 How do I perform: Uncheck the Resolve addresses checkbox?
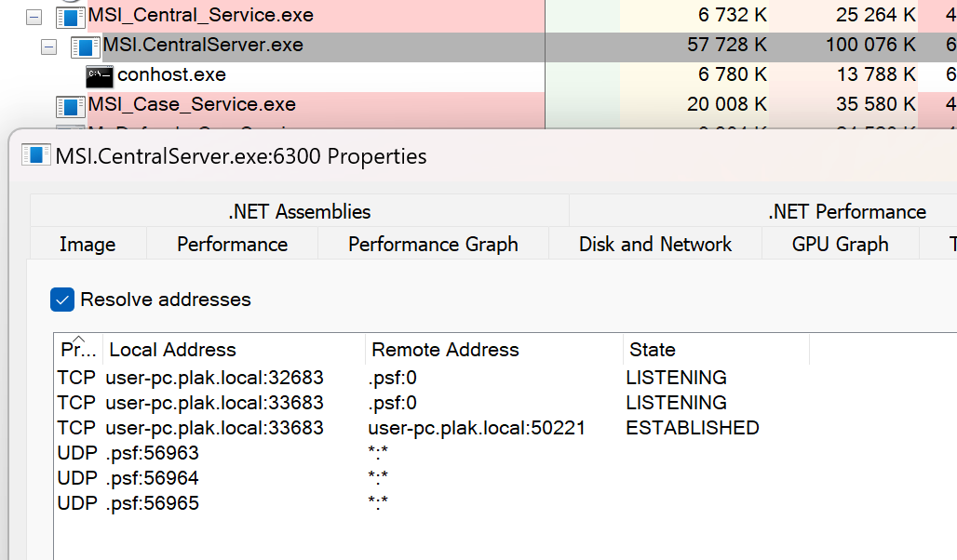point(62,300)
